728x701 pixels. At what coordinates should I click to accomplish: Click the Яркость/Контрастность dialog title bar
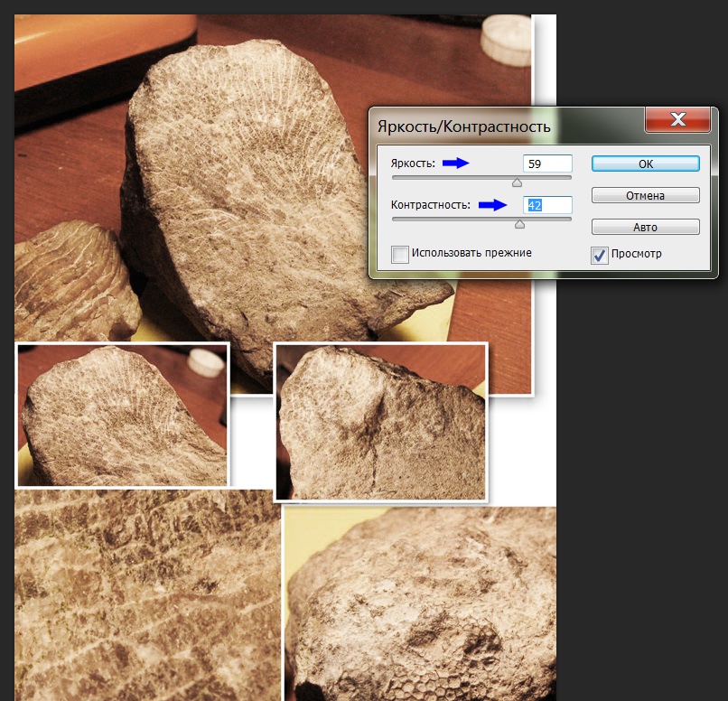point(497,126)
